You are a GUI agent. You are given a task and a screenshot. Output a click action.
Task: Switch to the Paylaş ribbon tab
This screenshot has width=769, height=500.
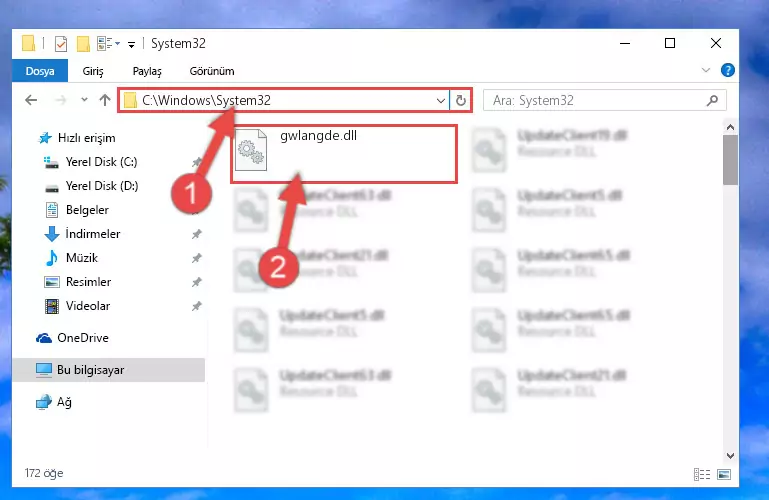pos(147,71)
